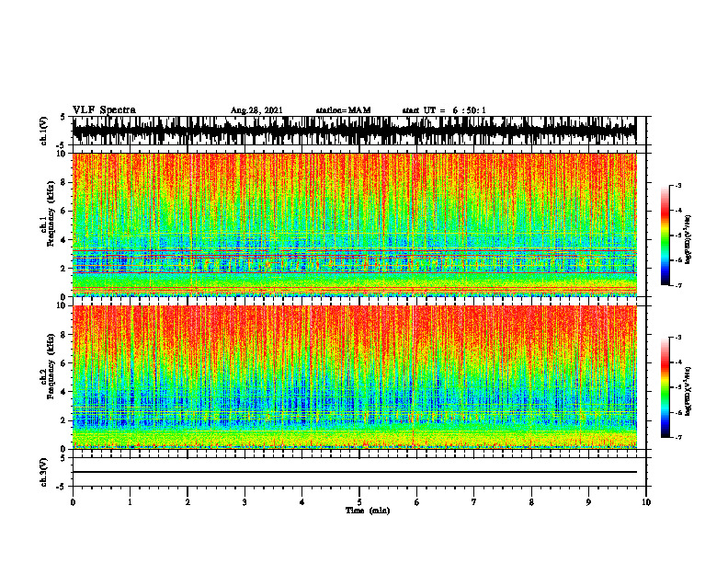Click time axis tick label "6"
The width and height of the screenshot is (728, 563).
(417, 502)
